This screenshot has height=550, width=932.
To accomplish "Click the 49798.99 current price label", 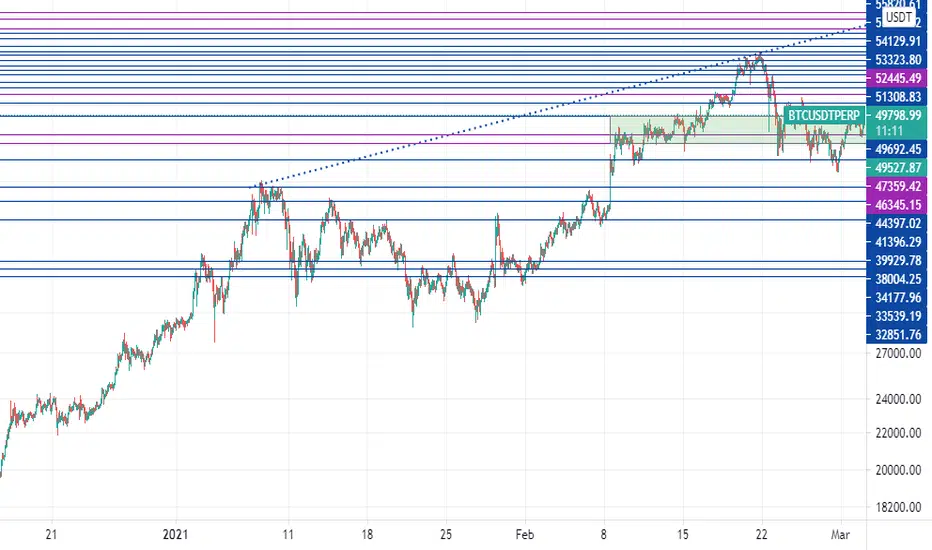I will (898, 115).
